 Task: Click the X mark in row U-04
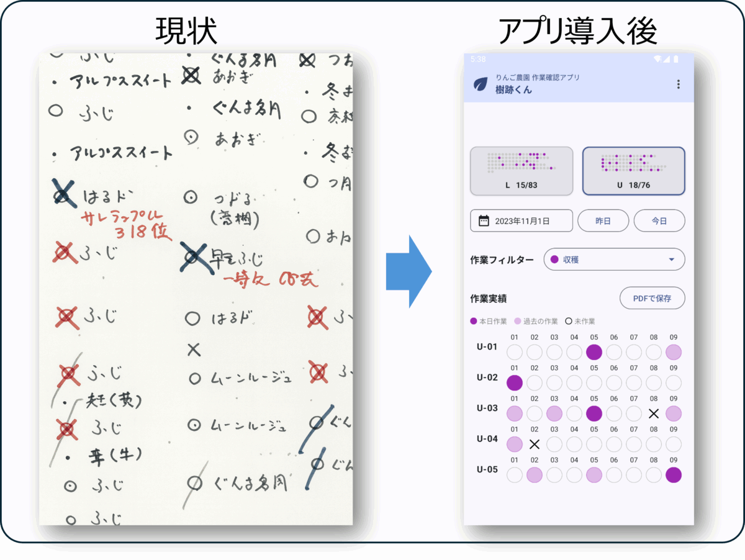535,444
